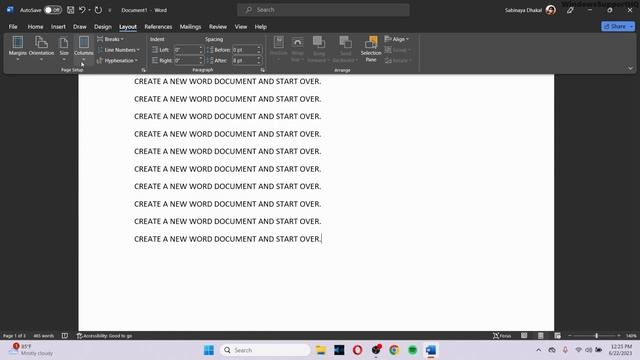Open the Accessibility: Good to go checker
Viewport: 640px width, 360px height.
[104, 336]
